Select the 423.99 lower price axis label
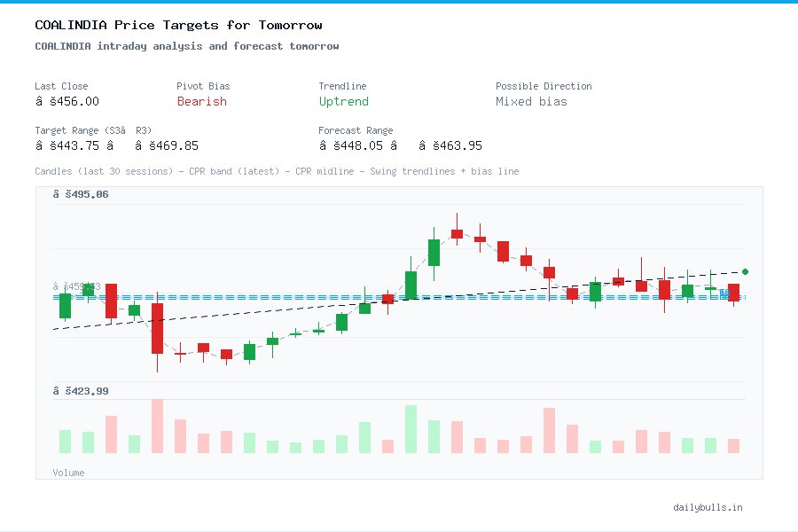Screen dimensions: 798x532 [81, 391]
